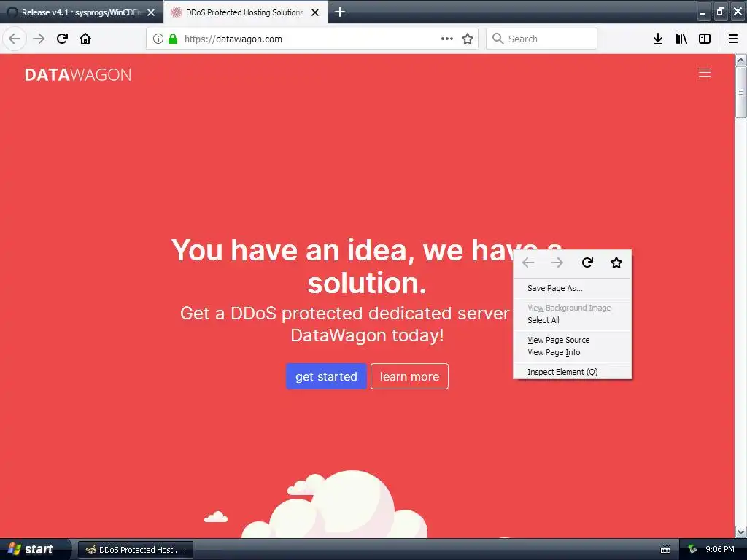Open the Downloads arrow in toolbar
747x560 pixels.
coord(658,39)
